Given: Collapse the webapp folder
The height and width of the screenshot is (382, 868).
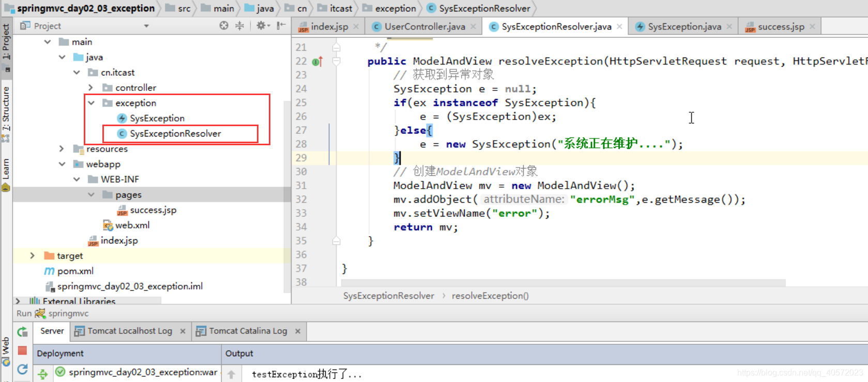Looking at the screenshot, I should coord(62,164).
